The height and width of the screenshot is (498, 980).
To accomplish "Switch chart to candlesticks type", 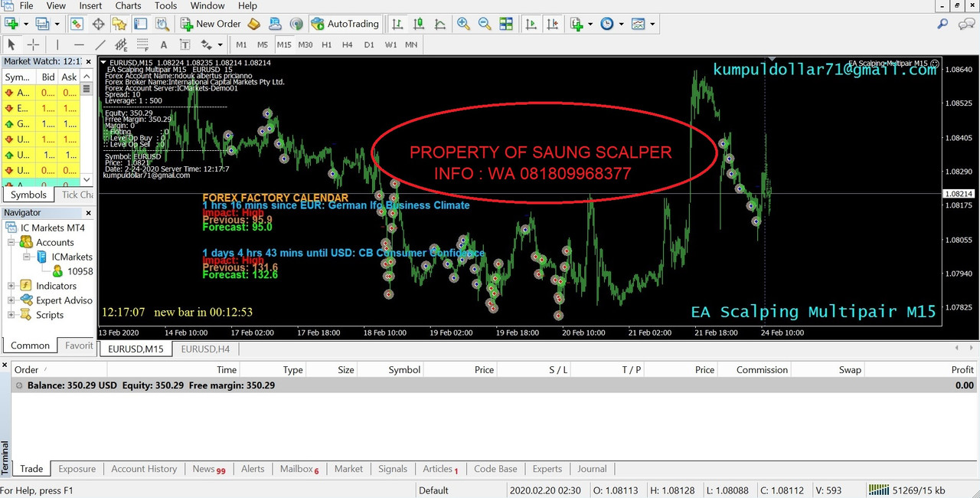I will coord(419,24).
